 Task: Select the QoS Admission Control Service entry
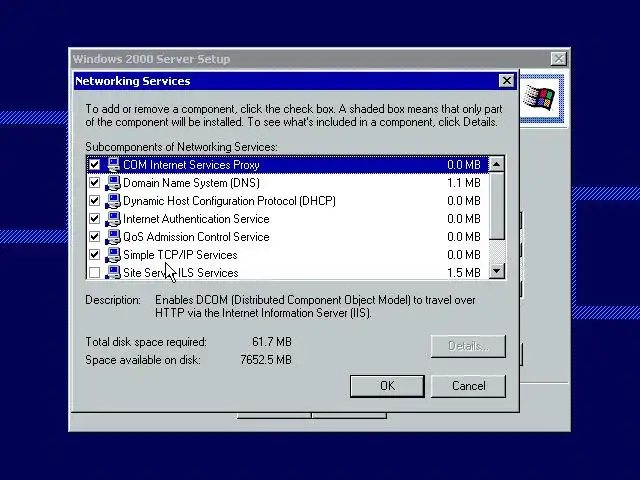196,237
